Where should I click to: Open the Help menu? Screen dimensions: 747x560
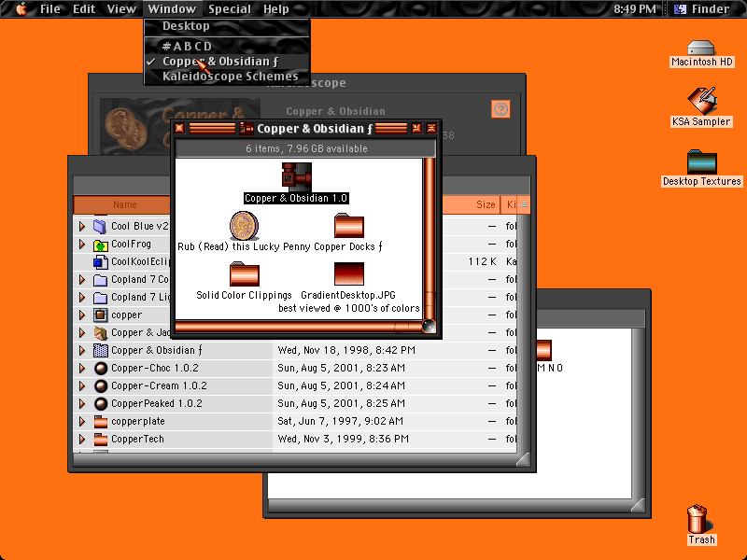tap(276, 8)
